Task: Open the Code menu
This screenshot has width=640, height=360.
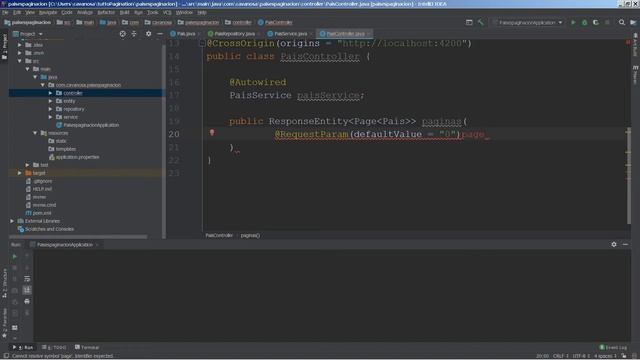Action: coord(67,13)
